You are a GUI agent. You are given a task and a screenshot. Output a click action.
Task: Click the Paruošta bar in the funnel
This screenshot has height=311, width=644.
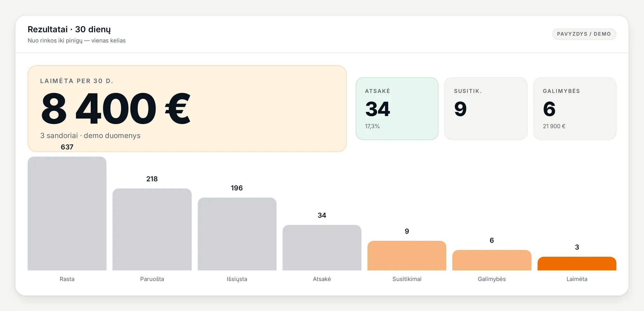click(152, 229)
